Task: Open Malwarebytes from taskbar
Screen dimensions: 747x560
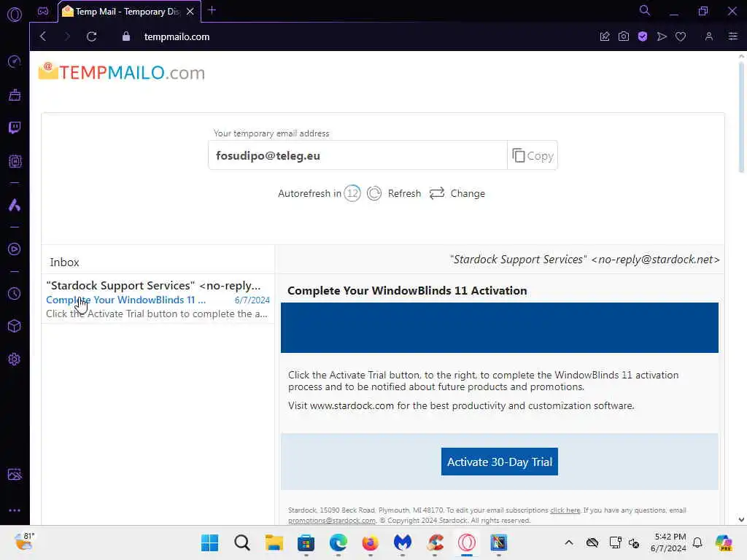Action: click(x=403, y=542)
